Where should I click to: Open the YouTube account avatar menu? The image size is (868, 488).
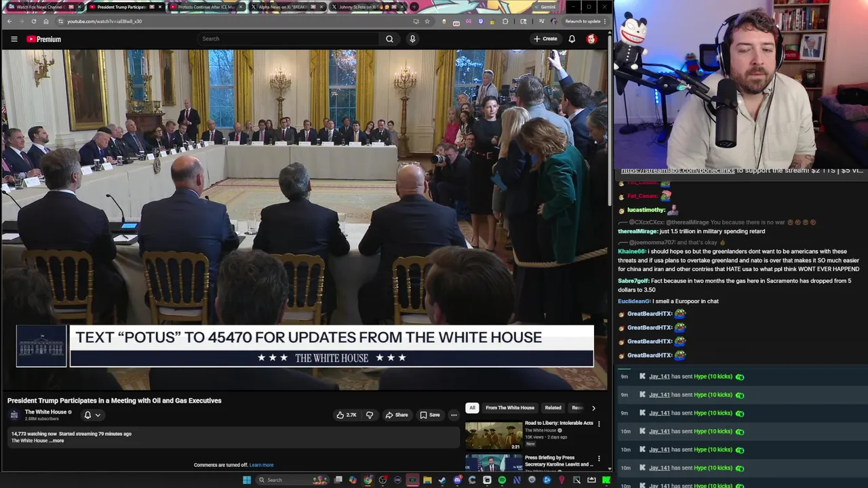(x=591, y=39)
